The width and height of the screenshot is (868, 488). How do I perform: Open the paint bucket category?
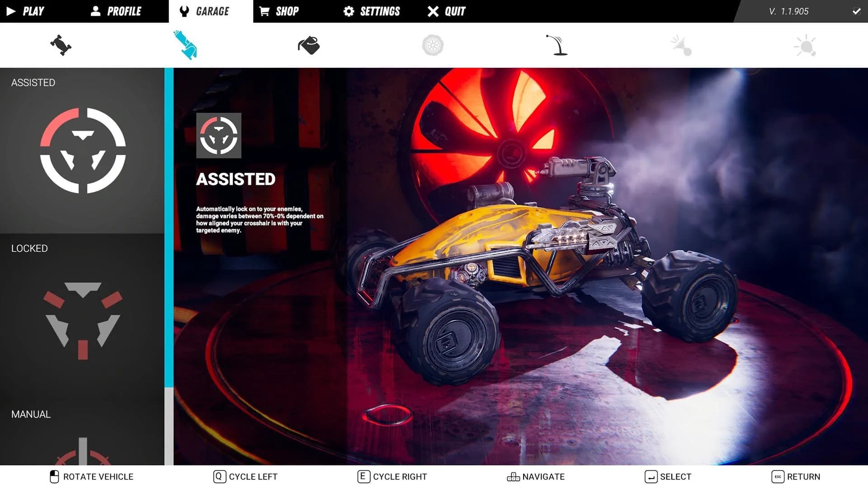pyautogui.click(x=309, y=45)
